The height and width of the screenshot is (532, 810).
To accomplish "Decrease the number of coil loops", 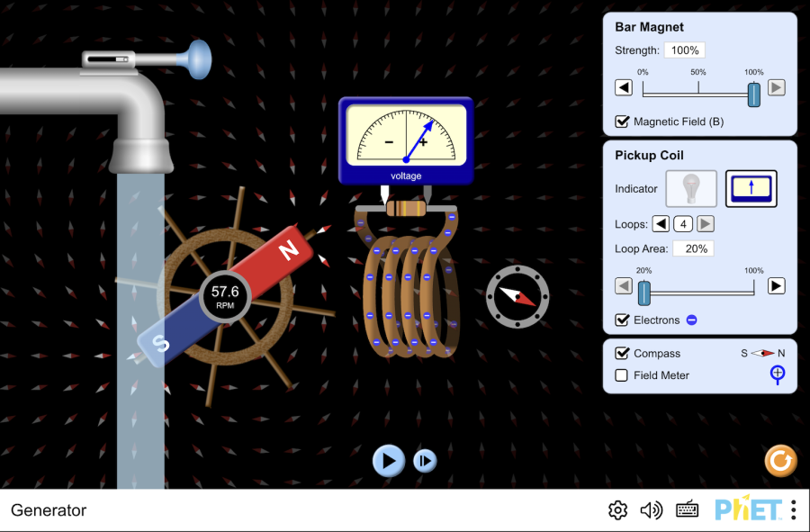I will 661,224.
